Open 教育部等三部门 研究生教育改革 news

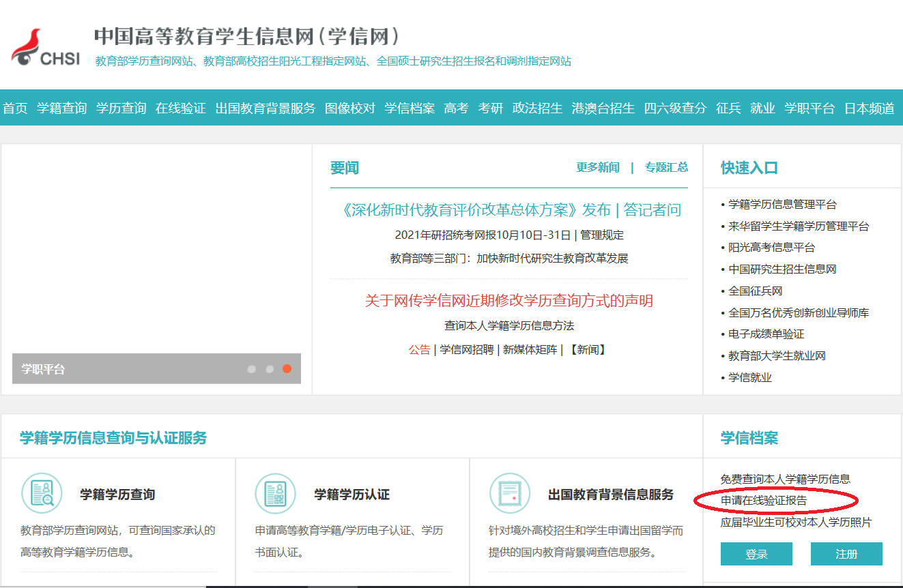(x=509, y=258)
